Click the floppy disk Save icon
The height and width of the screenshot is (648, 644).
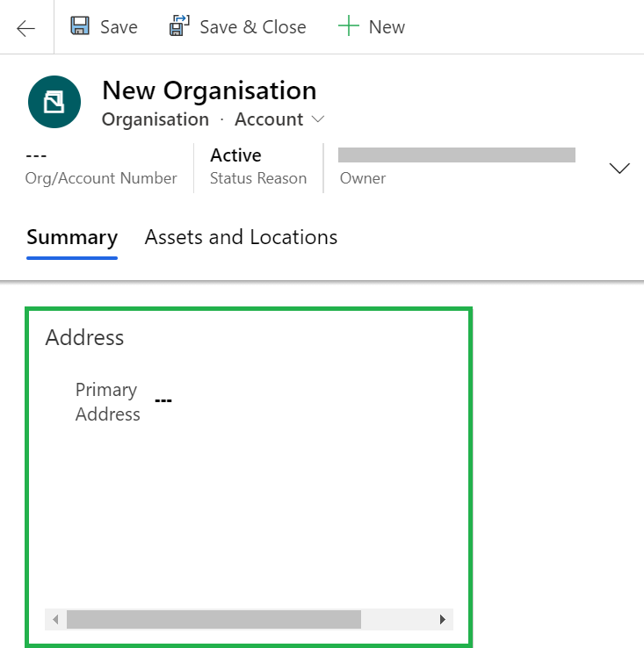click(x=80, y=26)
